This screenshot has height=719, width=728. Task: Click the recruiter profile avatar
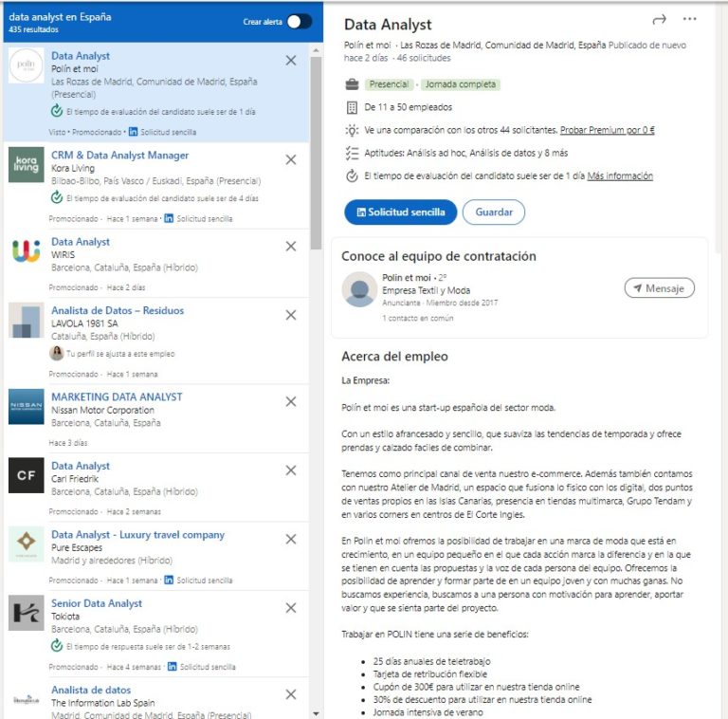359,289
